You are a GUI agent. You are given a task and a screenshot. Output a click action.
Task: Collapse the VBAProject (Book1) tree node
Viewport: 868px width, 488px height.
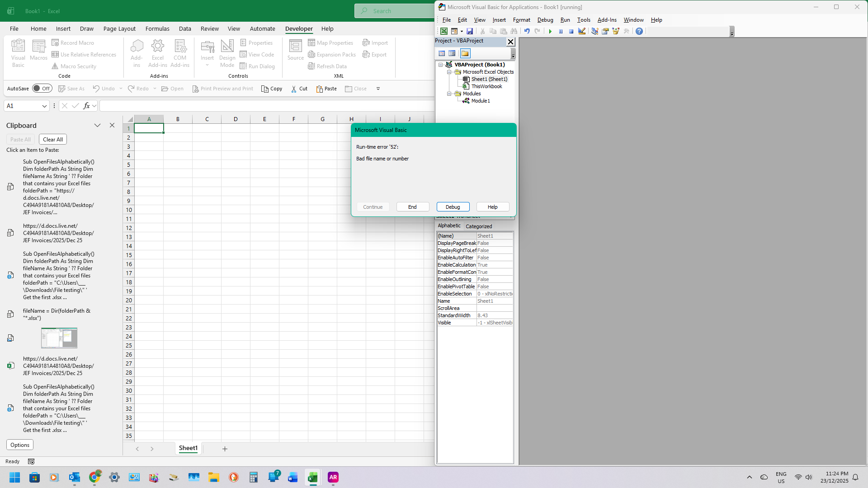(441, 65)
